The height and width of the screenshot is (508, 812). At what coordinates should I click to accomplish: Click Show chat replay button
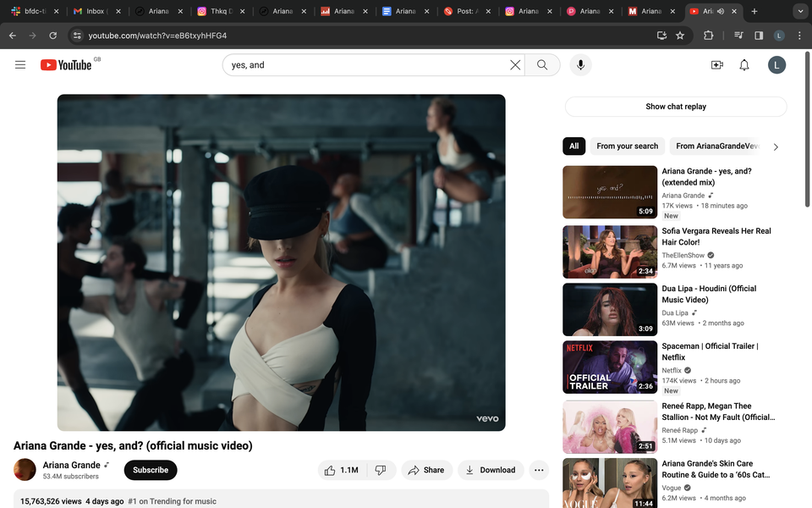point(676,107)
